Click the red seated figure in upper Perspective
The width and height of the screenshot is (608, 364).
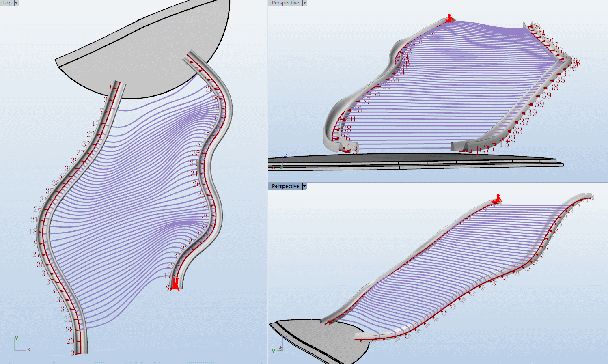tap(449, 18)
